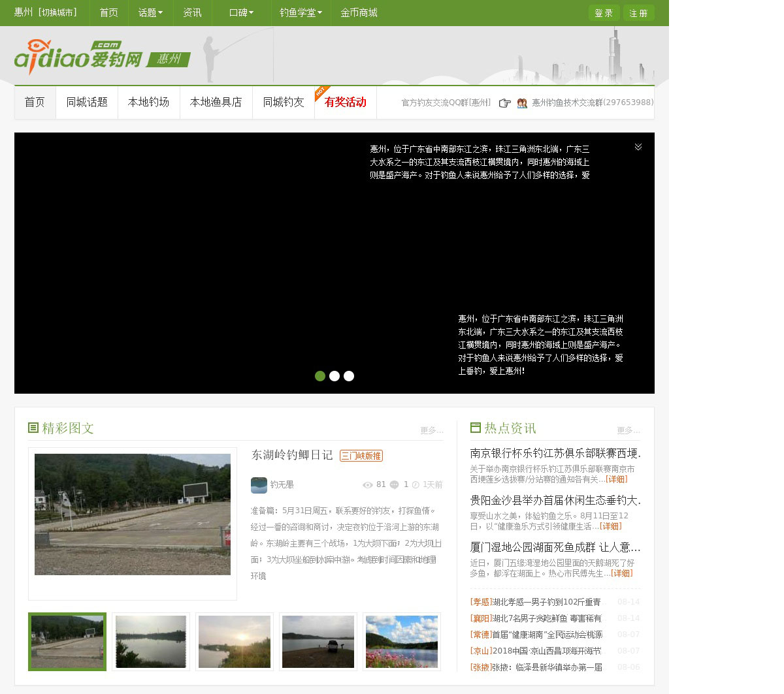Open the 本地钓场 navigation tab
784x694 pixels.
148,103
